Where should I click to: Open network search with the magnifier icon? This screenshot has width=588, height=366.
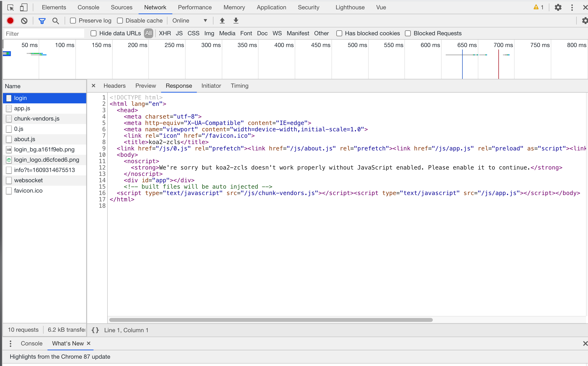click(x=56, y=21)
